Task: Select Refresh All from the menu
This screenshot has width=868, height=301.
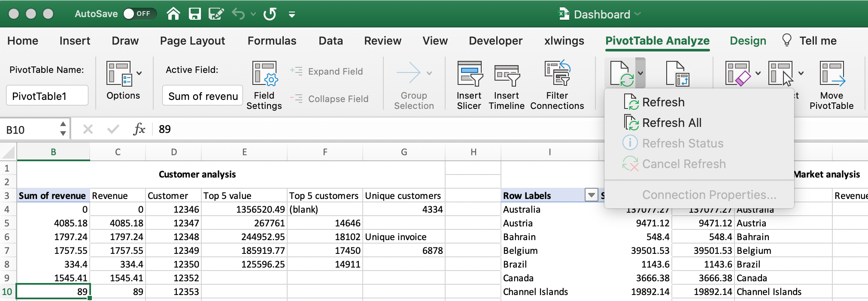Action: [x=671, y=123]
